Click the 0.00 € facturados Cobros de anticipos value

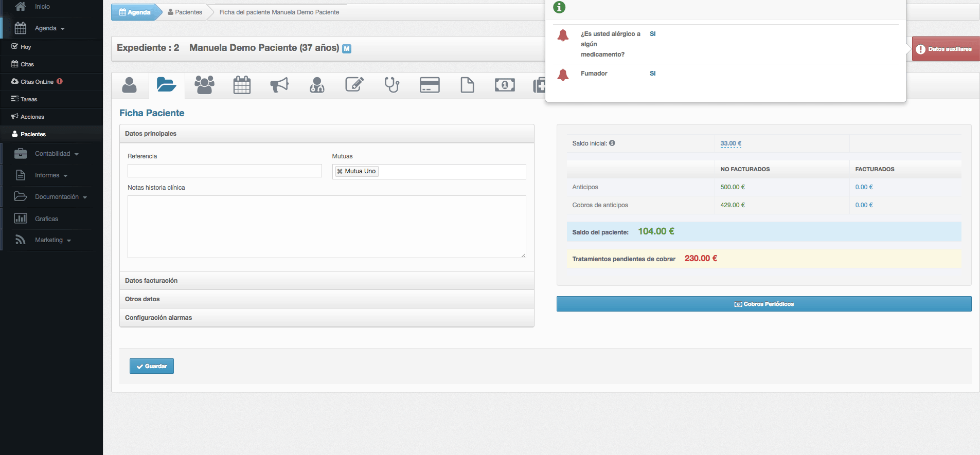[864, 205]
